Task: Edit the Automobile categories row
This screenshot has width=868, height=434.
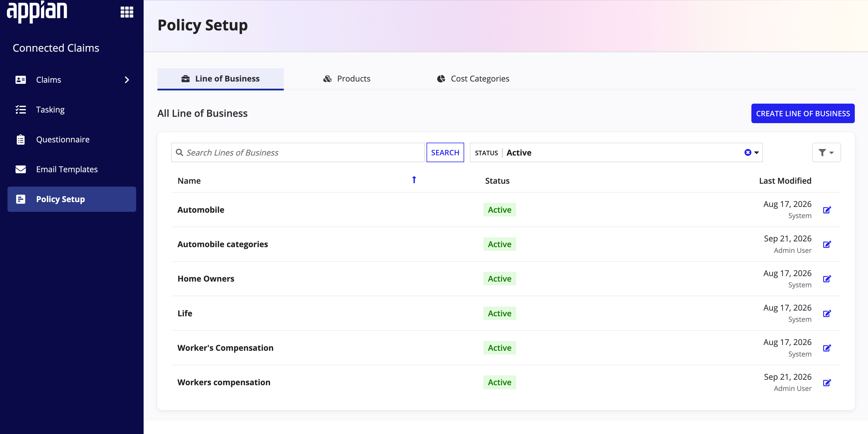Action: pyautogui.click(x=827, y=245)
